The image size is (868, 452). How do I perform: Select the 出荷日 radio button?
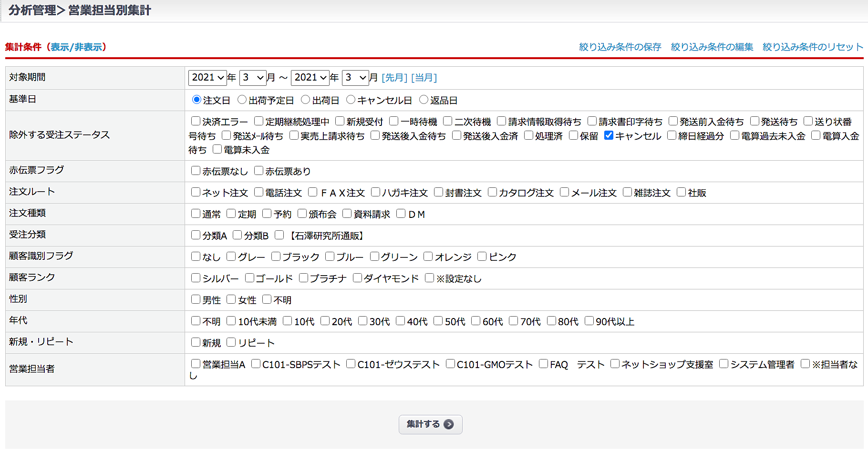pyautogui.click(x=306, y=100)
